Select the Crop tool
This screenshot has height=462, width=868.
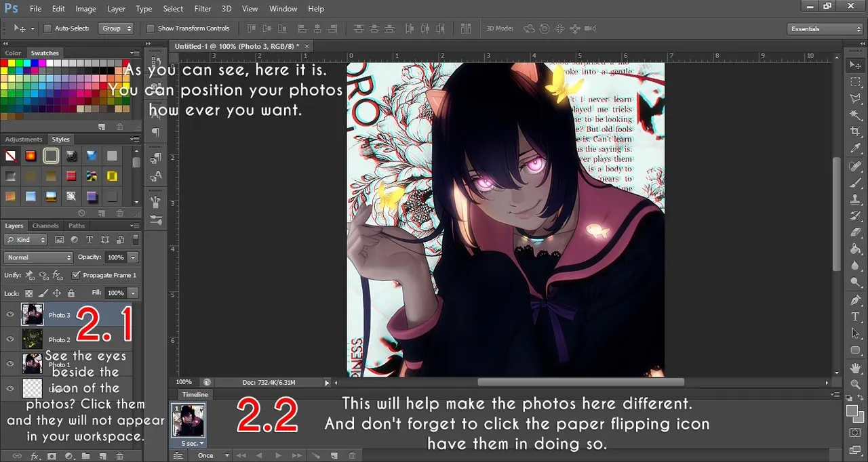[x=855, y=132]
